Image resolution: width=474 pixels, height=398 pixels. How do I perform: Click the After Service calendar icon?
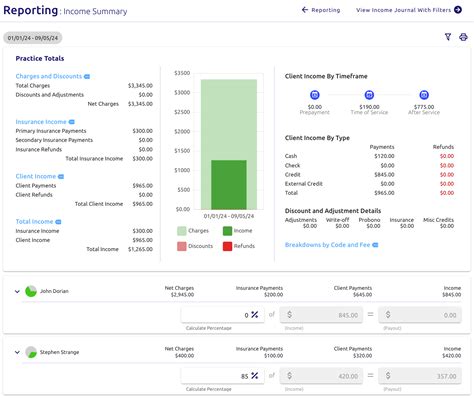click(424, 95)
